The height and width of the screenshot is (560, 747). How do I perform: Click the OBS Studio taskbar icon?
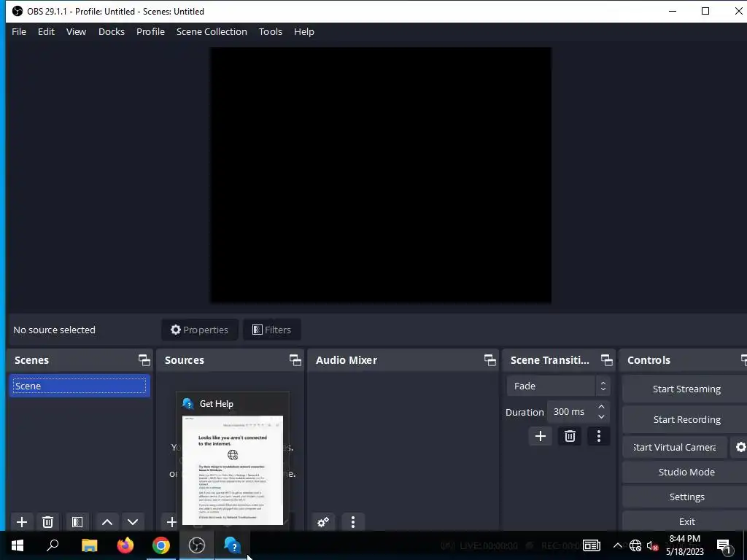[x=197, y=545]
